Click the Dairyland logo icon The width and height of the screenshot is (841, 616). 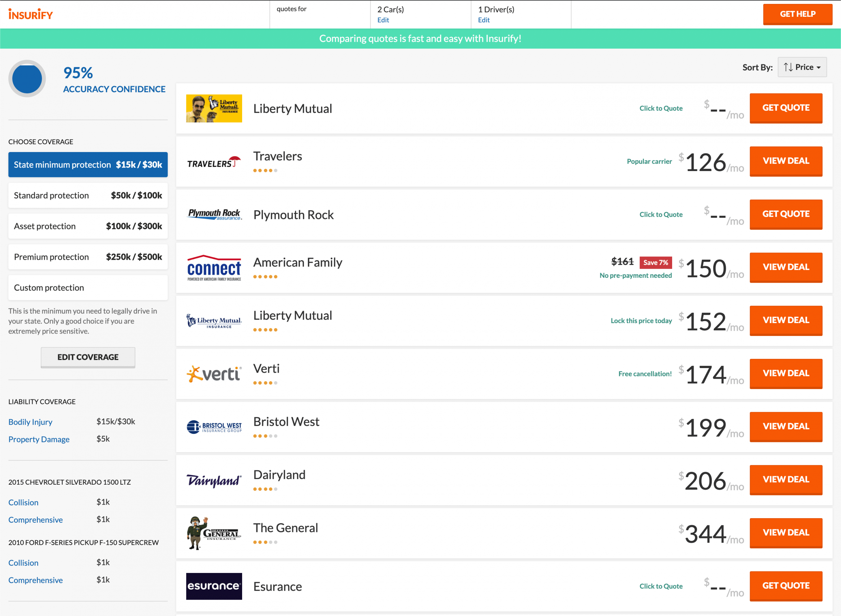[x=214, y=479]
